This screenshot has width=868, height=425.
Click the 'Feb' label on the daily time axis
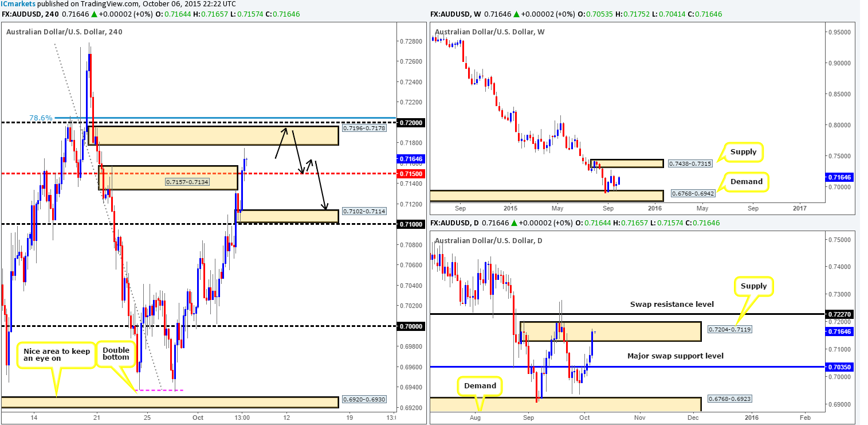point(804,418)
